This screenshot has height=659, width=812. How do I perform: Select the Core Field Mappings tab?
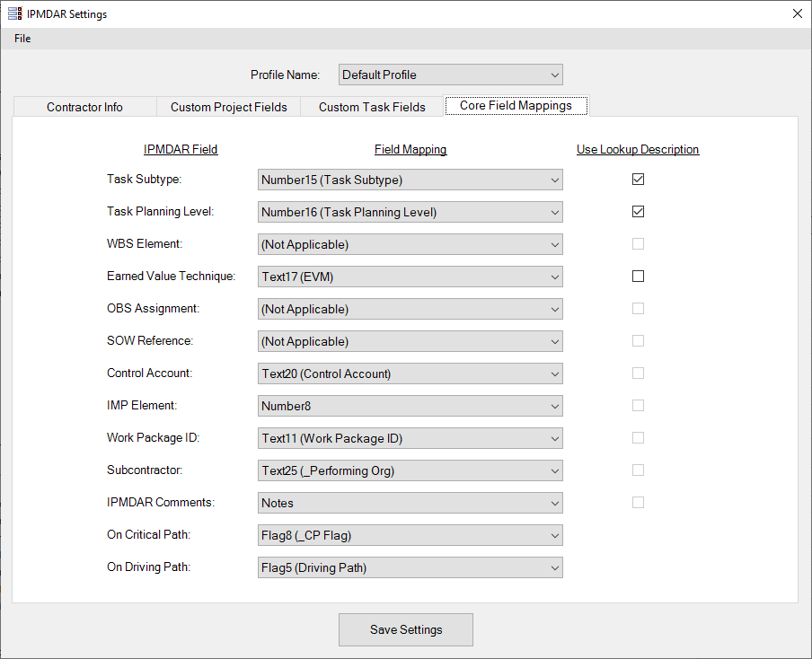tap(516, 106)
